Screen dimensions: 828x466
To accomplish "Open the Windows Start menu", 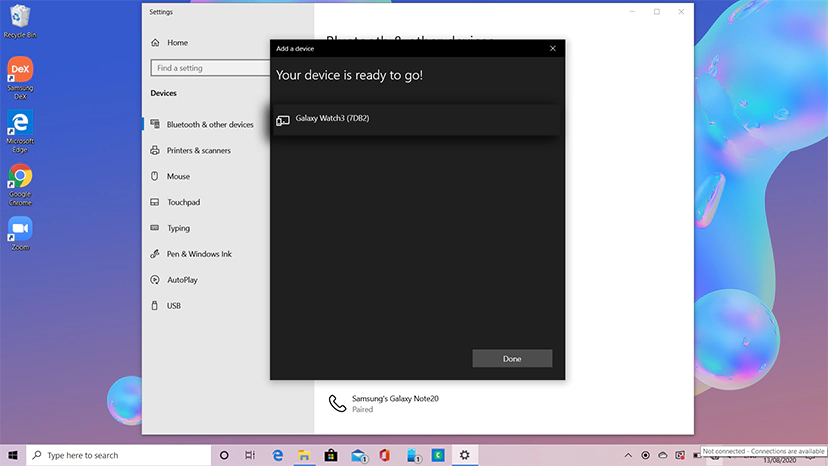I will click(13, 455).
